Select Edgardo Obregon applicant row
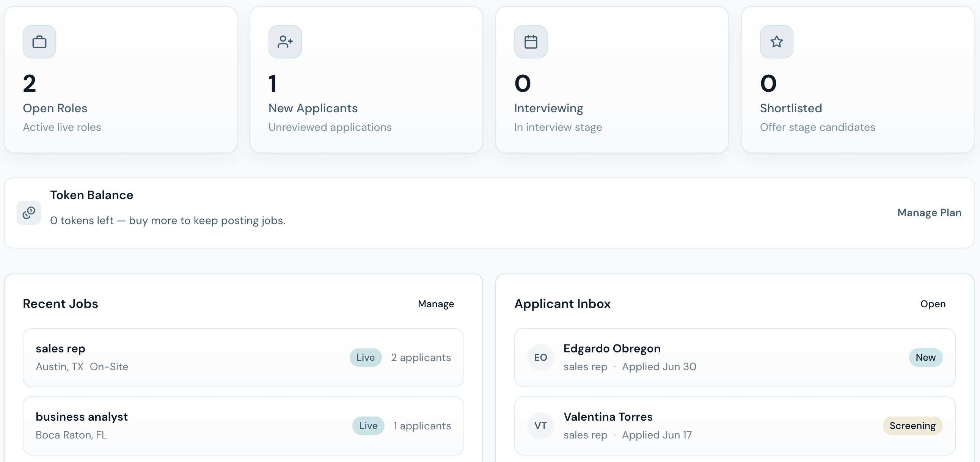The width and height of the screenshot is (980, 462). coord(735,358)
